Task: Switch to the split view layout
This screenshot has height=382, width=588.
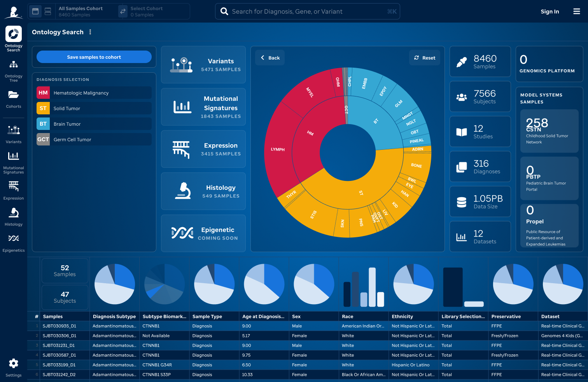Action: click(x=47, y=11)
